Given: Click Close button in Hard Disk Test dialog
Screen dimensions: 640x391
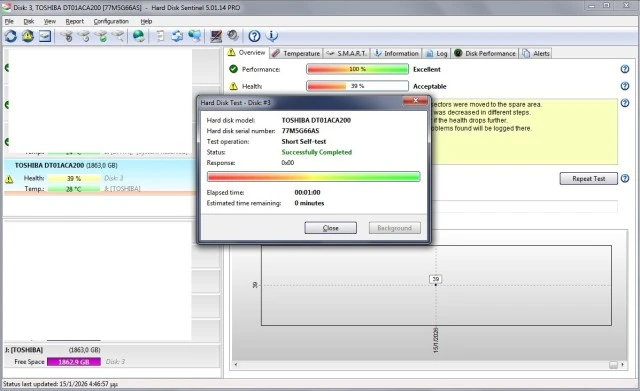Looking at the screenshot, I should pyautogui.click(x=331, y=228).
